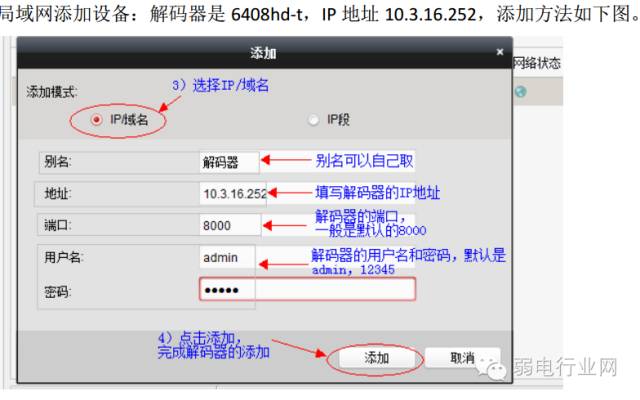The width and height of the screenshot is (640, 400).
Task: Click the 端口 label text
Action: [58, 225]
